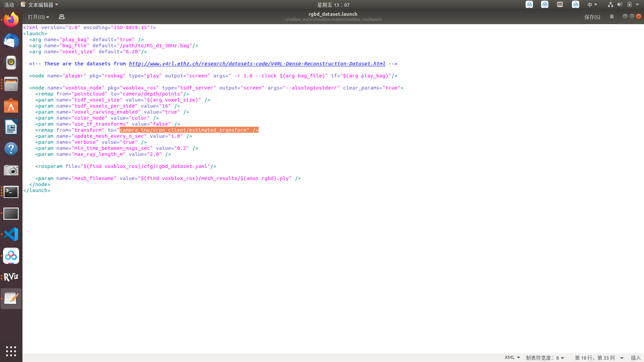Toggle insert/overwrite mode indicator
This screenshot has width=644, height=362.
[635, 358]
